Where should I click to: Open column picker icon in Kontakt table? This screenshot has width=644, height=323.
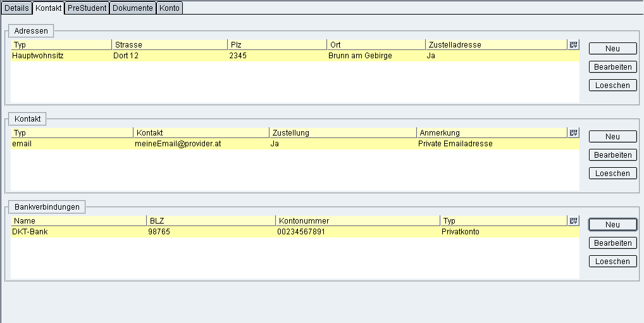pyautogui.click(x=574, y=133)
